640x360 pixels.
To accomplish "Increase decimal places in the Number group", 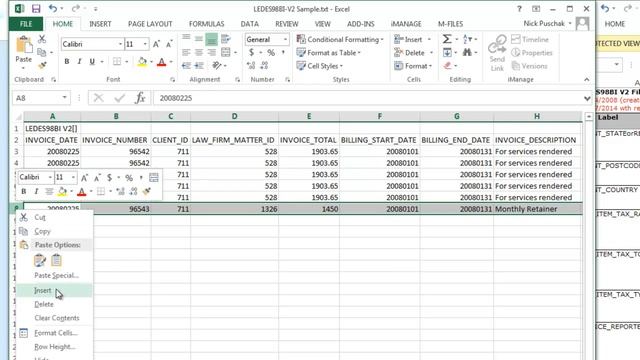I will coord(251,66).
